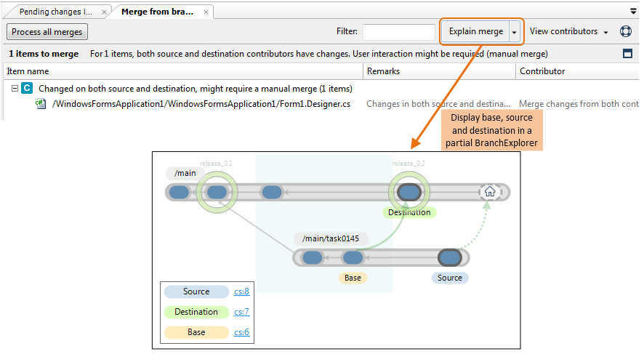
Task: Click the Destination legend swatch
Action: tap(196, 312)
